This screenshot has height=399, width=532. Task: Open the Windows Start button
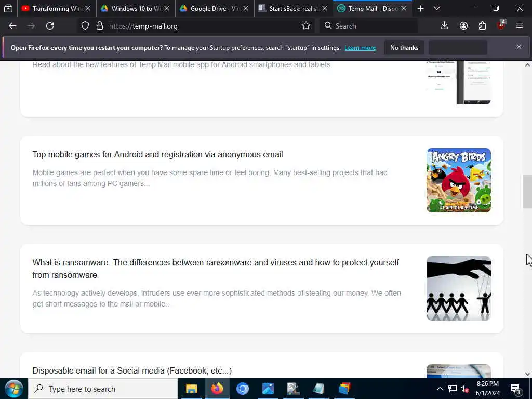pyautogui.click(x=14, y=389)
